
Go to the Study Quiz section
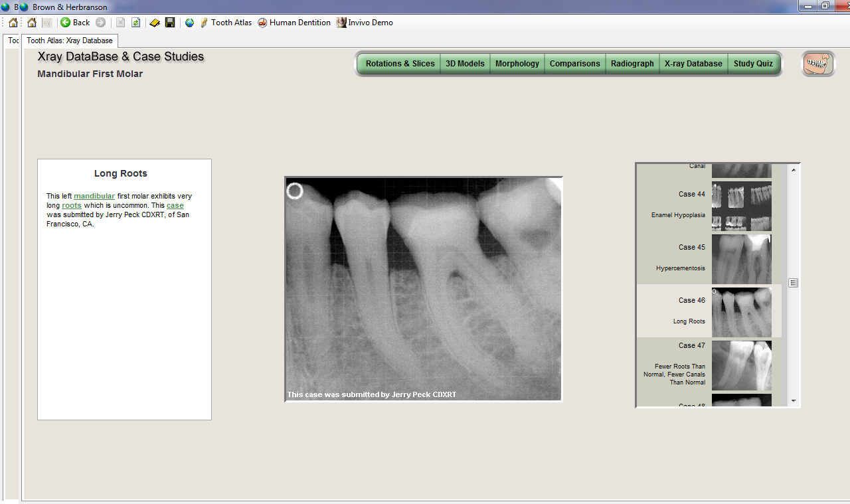pos(753,64)
